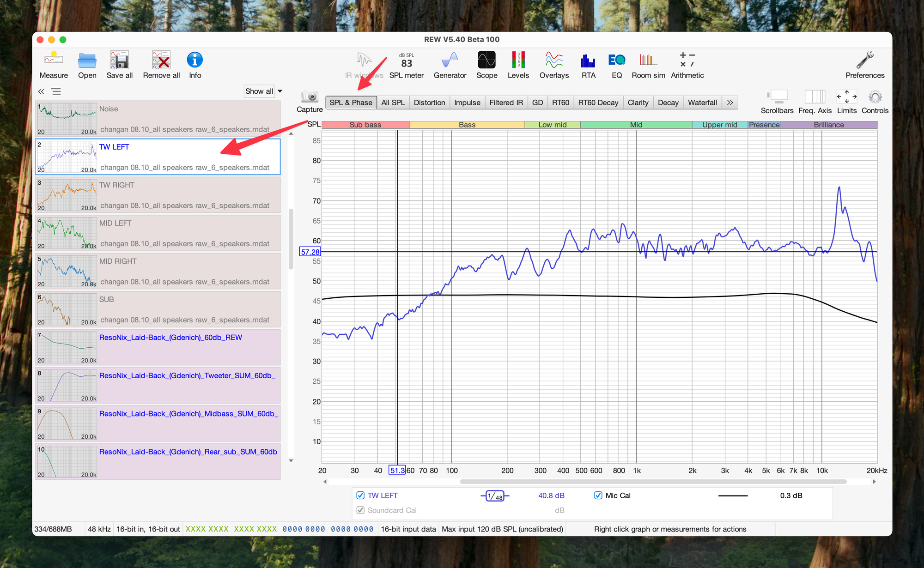Toggle the Soundcard Cal checkbox
Viewport: 924px width, 568px height.
click(x=361, y=510)
